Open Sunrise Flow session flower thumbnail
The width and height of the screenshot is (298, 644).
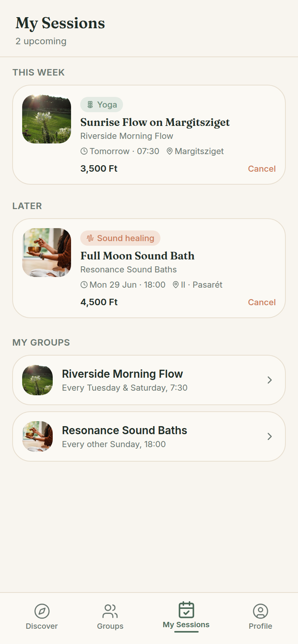tap(47, 119)
